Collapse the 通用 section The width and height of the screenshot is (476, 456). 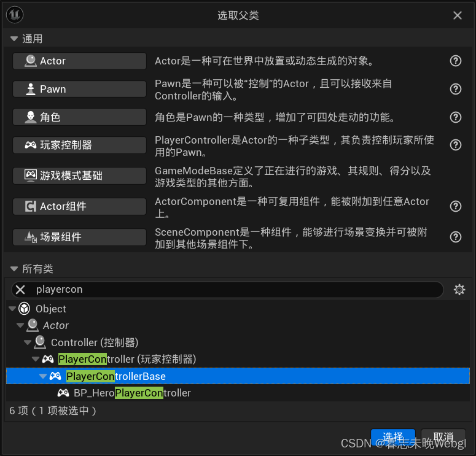[x=14, y=39]
